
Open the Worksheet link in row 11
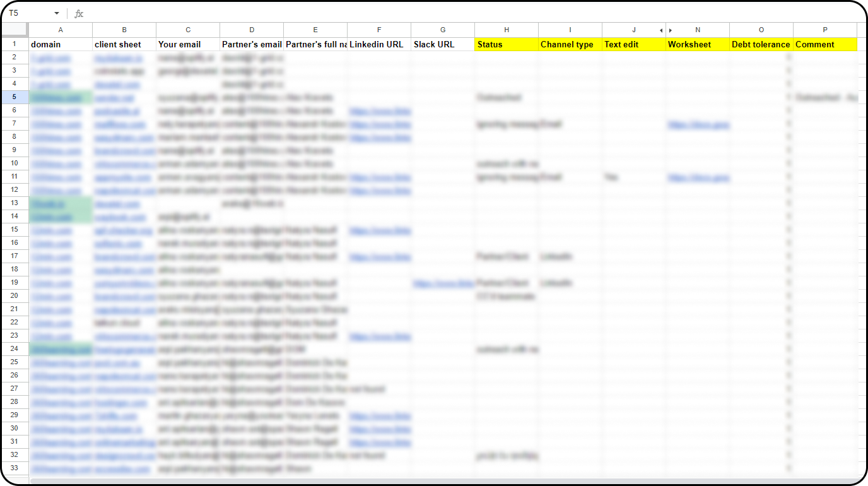pyautogui.click(x=698, y=177)
